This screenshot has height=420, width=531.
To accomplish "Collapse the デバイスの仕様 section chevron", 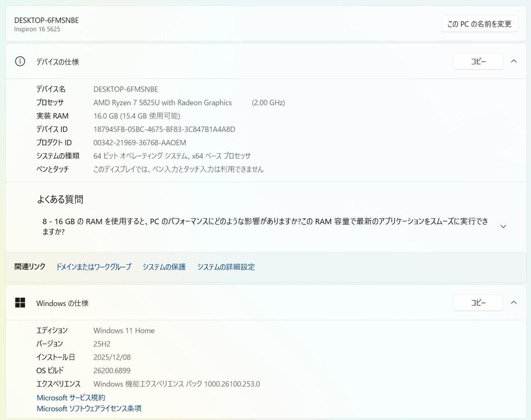I will 514,61.
